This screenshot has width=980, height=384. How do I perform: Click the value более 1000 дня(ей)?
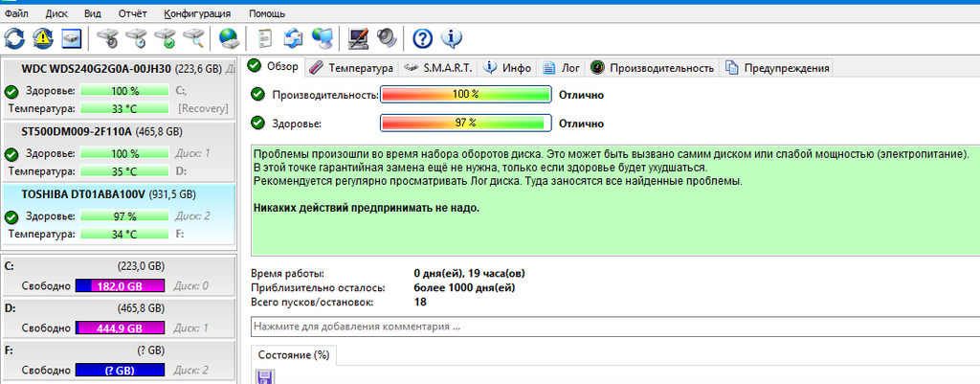[x=465, y=288]
